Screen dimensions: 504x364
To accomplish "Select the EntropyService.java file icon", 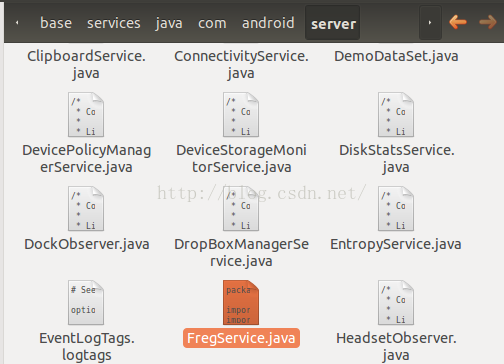I will tap(396, 208).
